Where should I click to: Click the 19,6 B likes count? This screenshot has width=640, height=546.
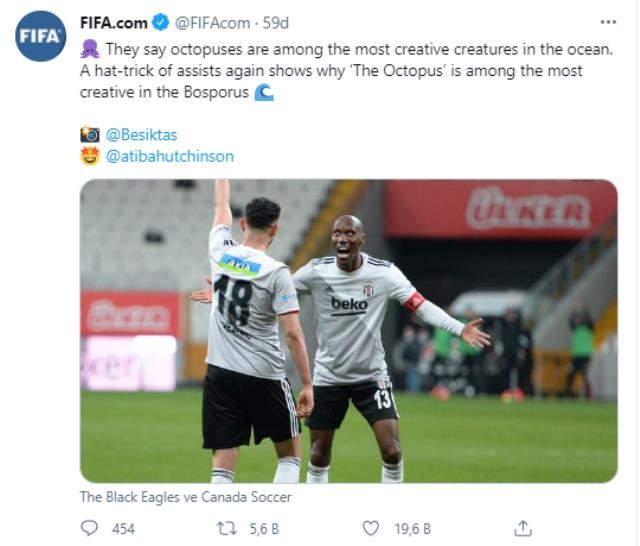(411, 528)
